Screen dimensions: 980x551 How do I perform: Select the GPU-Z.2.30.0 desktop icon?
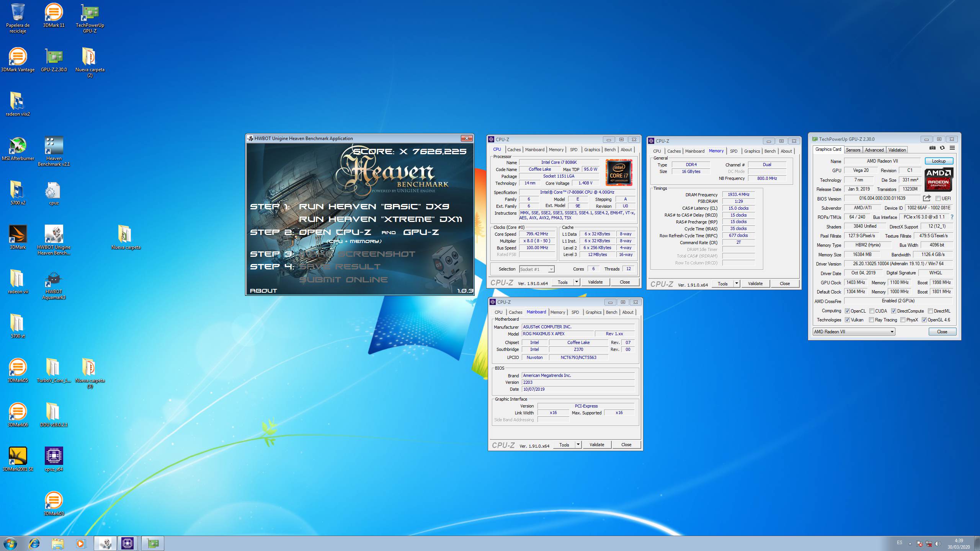tap(54, 60)
